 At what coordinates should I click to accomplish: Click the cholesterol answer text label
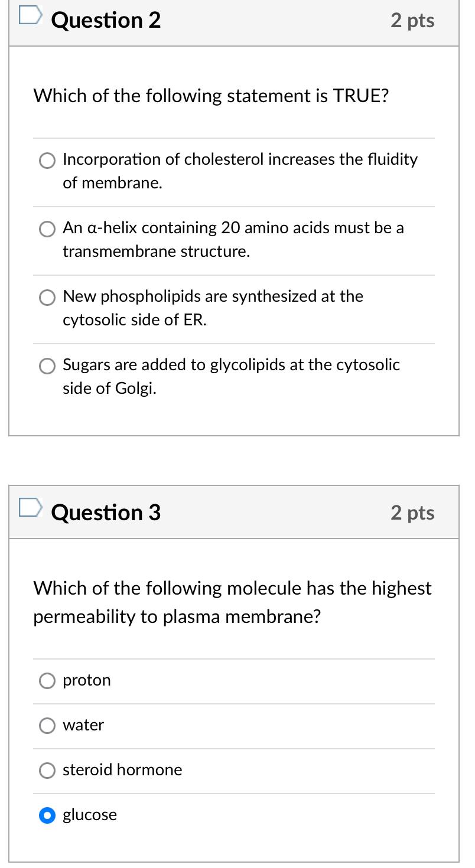click(240, 171)
